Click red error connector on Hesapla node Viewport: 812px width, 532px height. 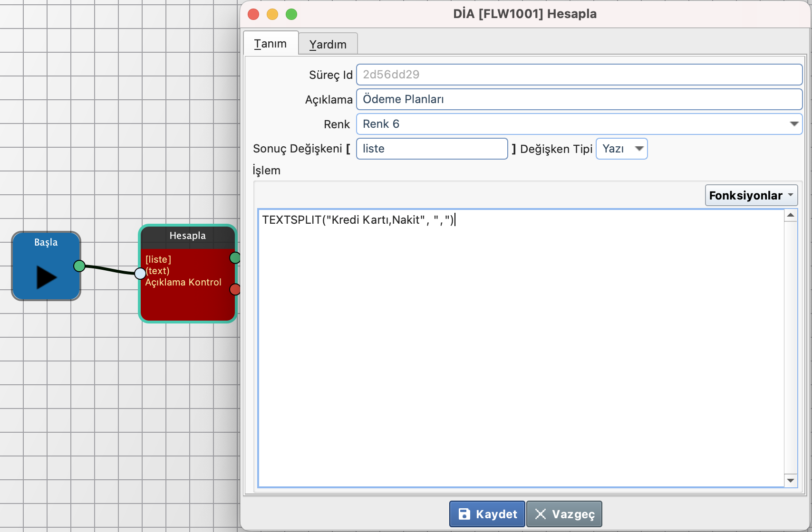point(235,289)
